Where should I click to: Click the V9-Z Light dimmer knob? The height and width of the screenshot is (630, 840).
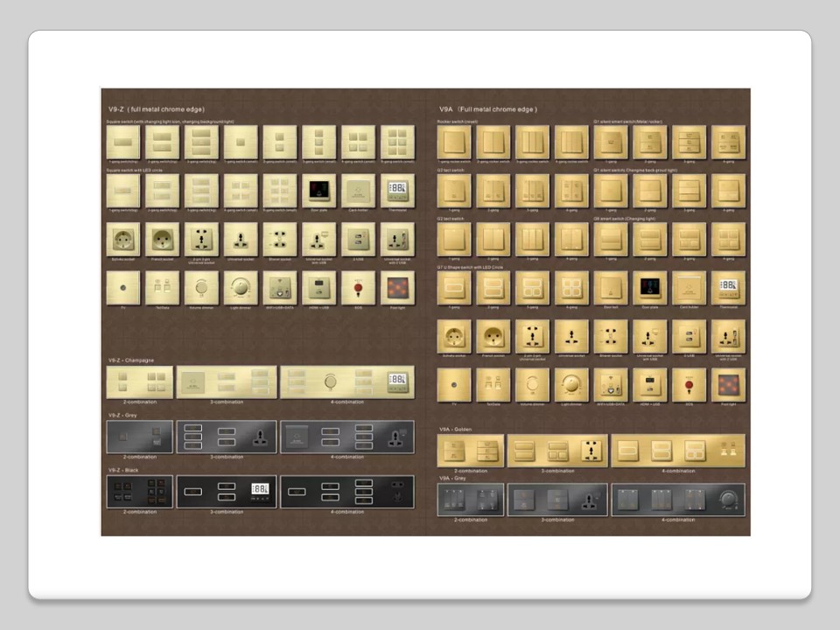click(241, 286)
